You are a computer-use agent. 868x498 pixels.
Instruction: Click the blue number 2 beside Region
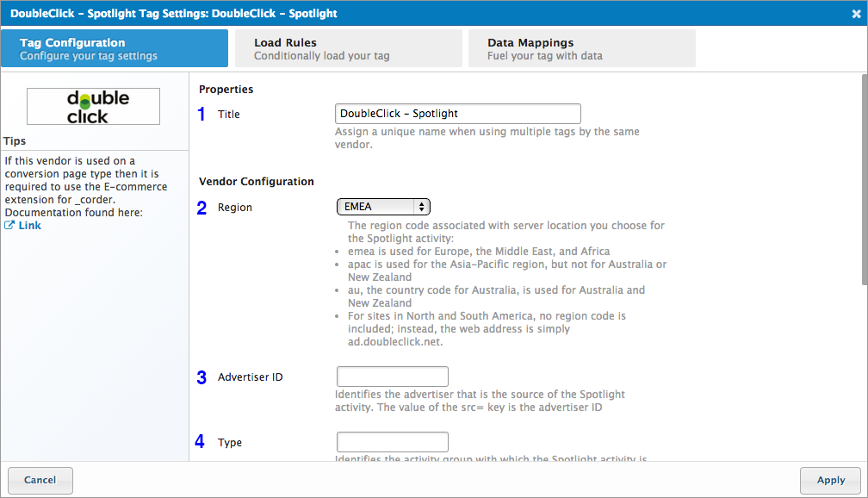click(202, 208)
